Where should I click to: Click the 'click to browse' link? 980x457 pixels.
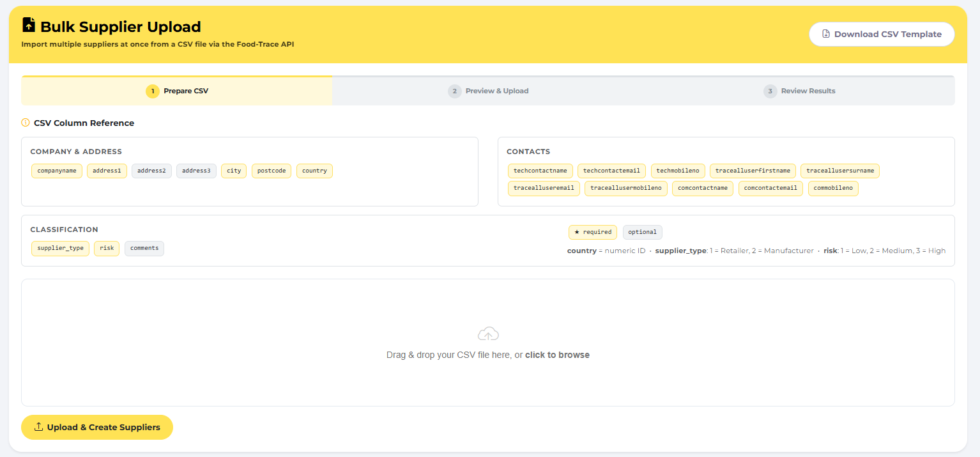click(557, 355)
